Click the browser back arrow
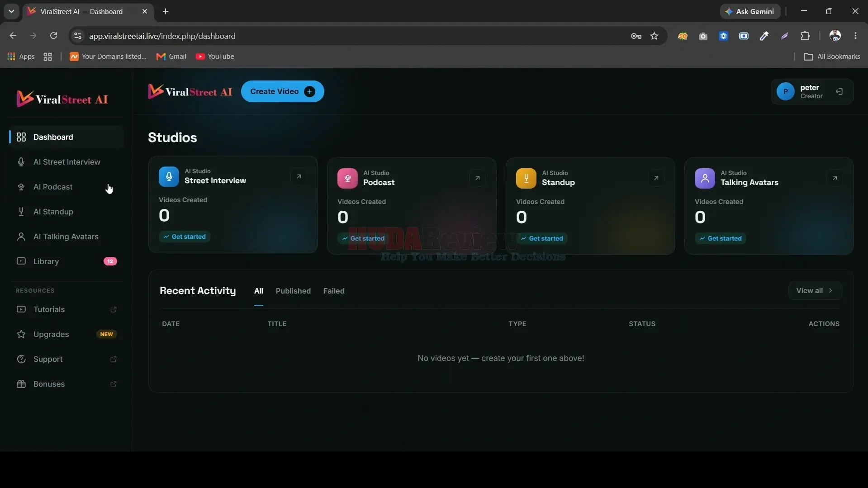The image size is (868, 488). 13,36
